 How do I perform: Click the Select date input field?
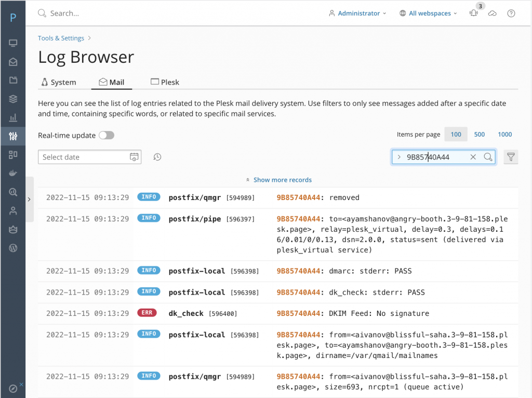[89, 157]
